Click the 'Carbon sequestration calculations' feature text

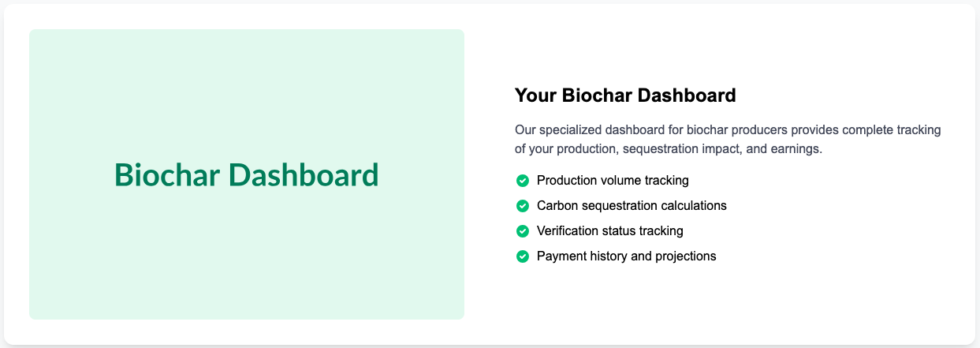click(x=632, y=206)
